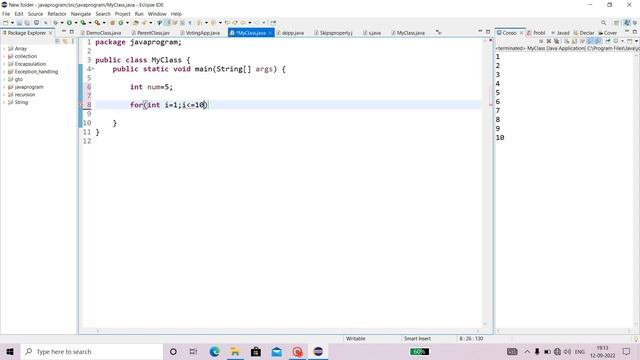The width and height of the screenshot is (640, 360).
Task: Open the Debug dropdown arrow in toolbar
Action: tap(62, 23)
